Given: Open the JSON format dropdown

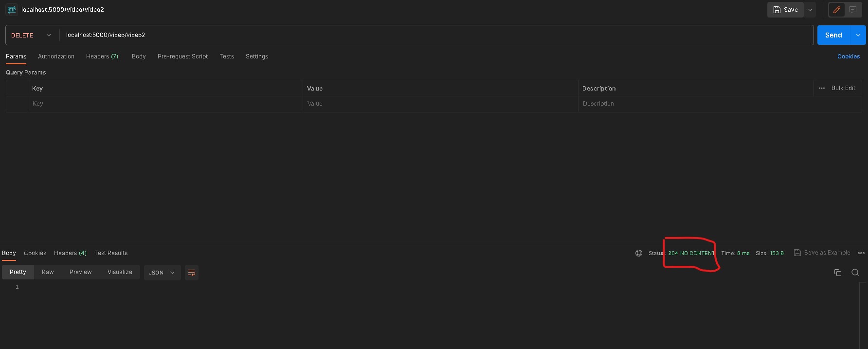Looking at the screenshot, I should [162, 273].
